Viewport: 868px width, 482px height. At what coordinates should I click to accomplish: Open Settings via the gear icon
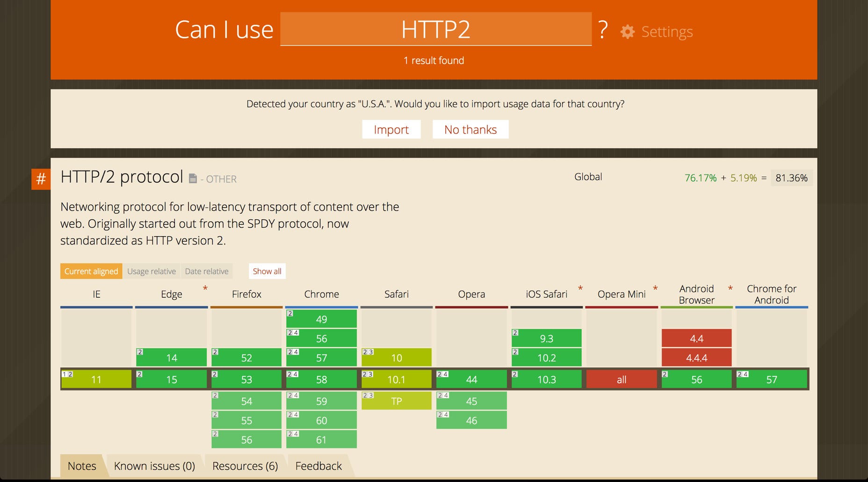(628, 32)
